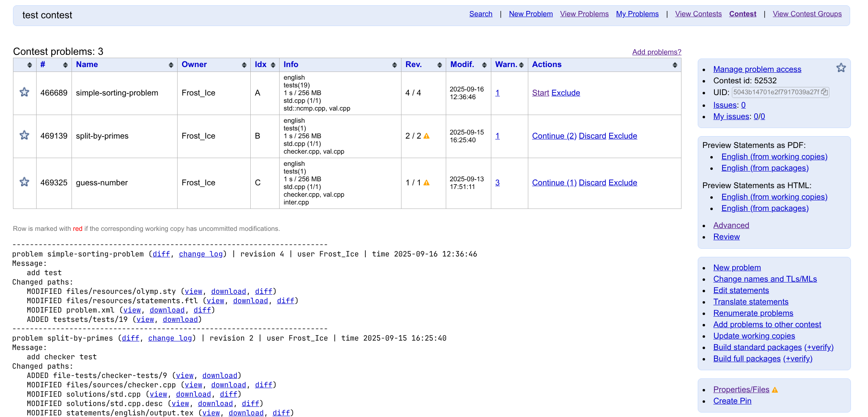Image resolution: width=868 pixels, height=417 pixels.
Task: Open View Contest Groups navigation item
Action: pos(807,14)
